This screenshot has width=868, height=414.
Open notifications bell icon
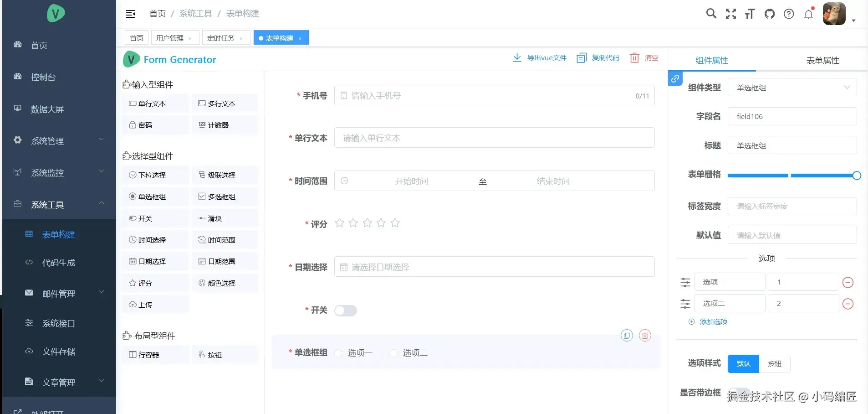click(x=809, y=14)
